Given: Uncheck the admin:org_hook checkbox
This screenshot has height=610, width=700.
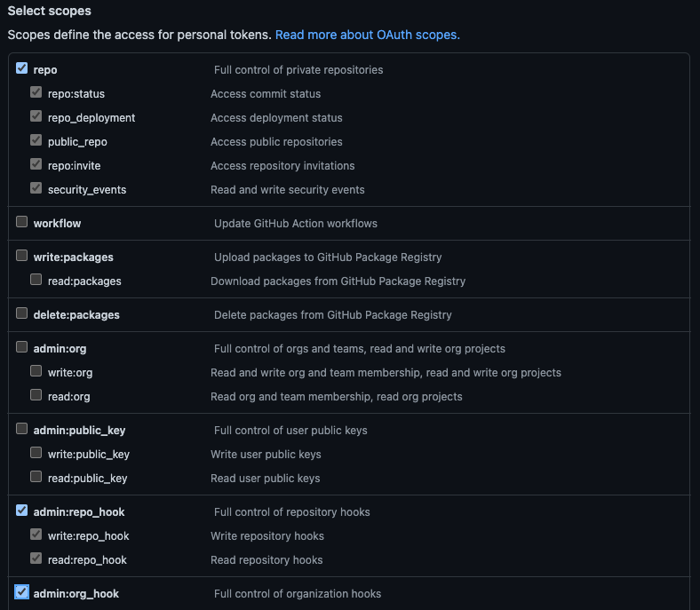Looking at the screenshot, I should (22, 592).
